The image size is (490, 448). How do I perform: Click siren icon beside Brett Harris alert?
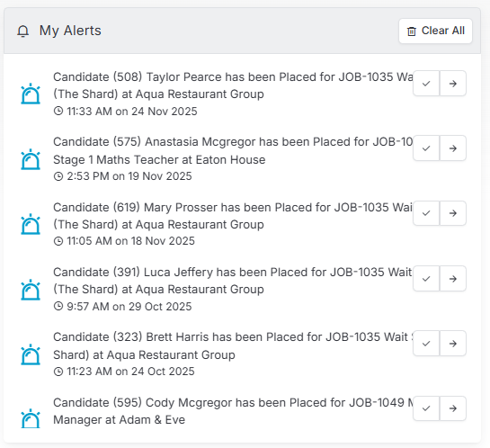tap(31, 354)
